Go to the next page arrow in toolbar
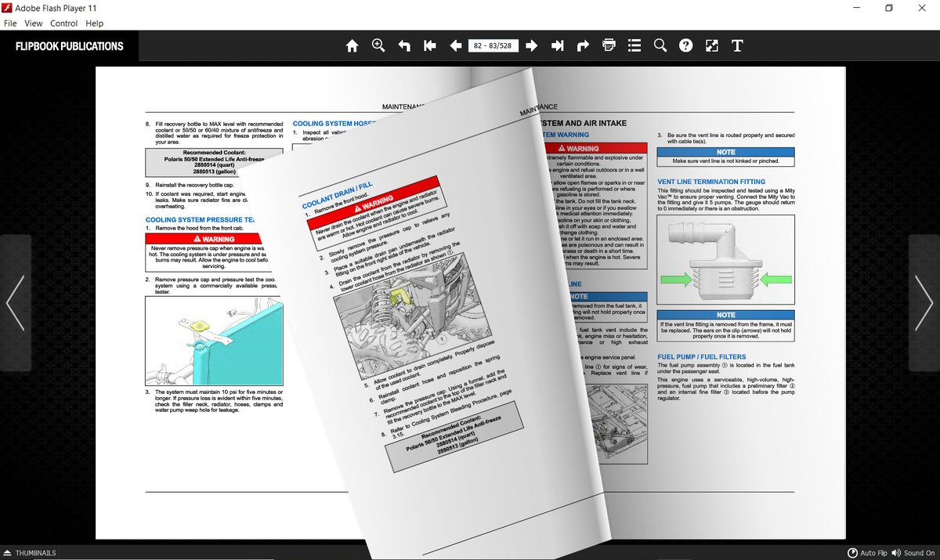The height and width of the screenshot is (560, 940). (531, 46)
